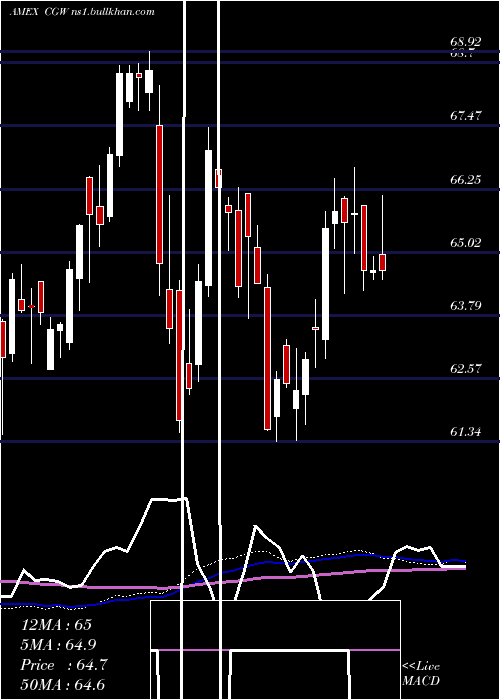Click the <<Live MACD label
The image size is (500, 700).
point(421,674)
